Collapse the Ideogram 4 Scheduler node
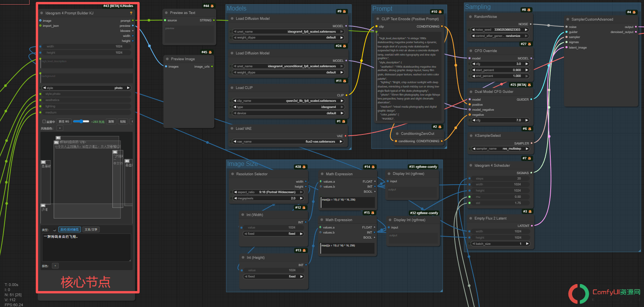The width and height of the screenshot is (644, 307). tap(471, 166)
